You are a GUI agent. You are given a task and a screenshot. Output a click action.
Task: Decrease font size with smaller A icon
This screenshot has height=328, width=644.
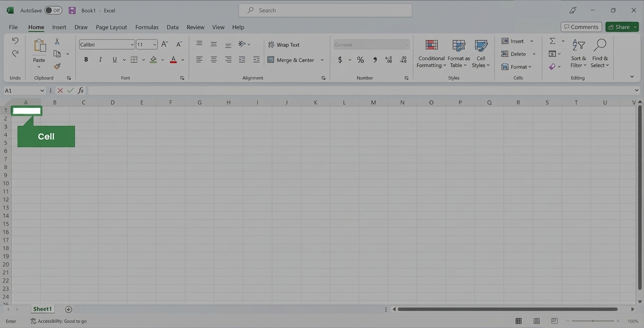(179, 44)
